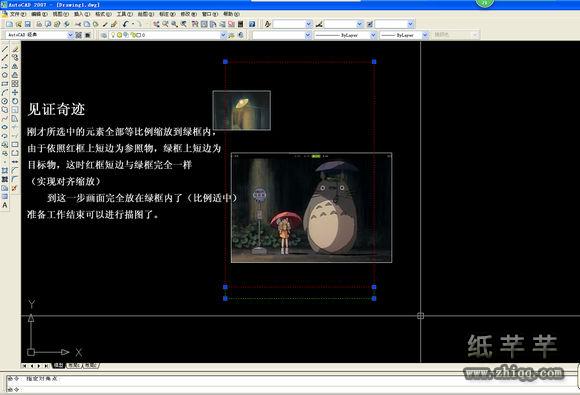Open the Help question mark icon
580x395 pixels.
pyautogui.click(x=252, y=24)
